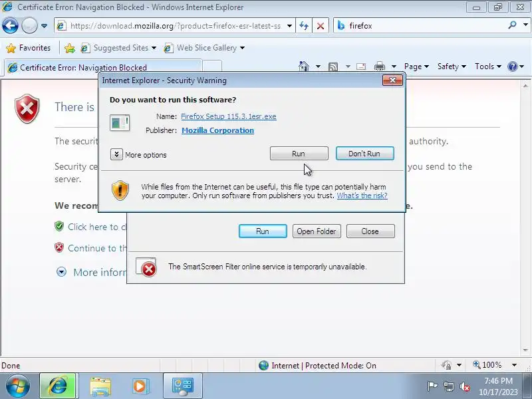Click Run in download dialog behind
Screen dimensions: 532x399
click(x=263, y=231)
